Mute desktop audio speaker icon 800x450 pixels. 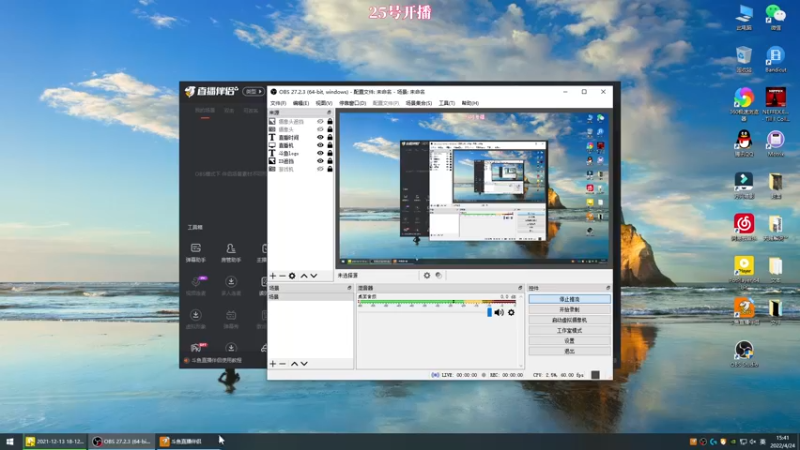click(x=499, y=312)
